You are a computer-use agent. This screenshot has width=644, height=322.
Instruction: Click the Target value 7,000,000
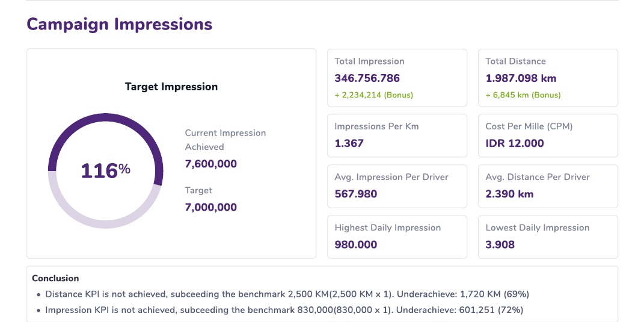[210, 207]
